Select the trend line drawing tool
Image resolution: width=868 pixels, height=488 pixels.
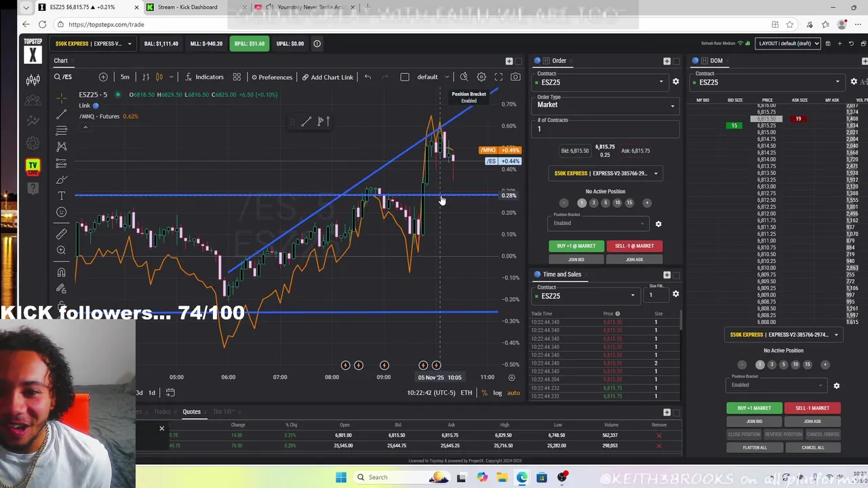(62, 114)
